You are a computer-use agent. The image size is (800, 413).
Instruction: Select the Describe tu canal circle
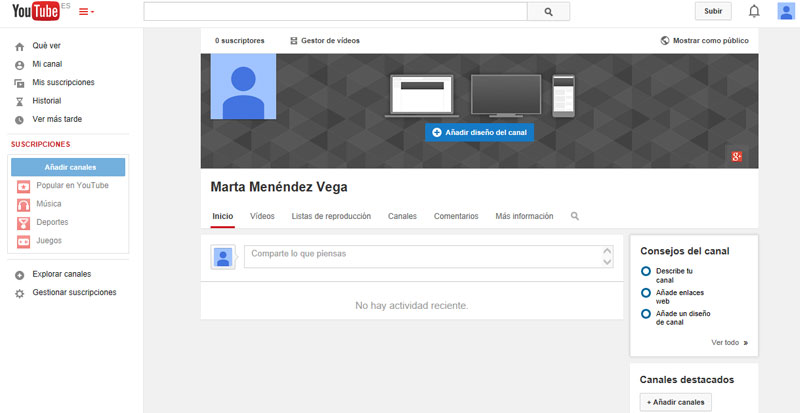click(645, 271)
